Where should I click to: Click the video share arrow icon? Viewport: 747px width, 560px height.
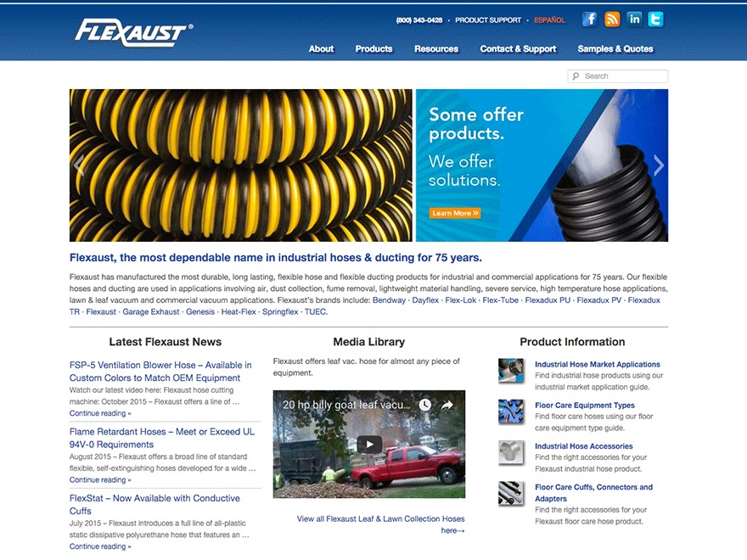point(447,405)
